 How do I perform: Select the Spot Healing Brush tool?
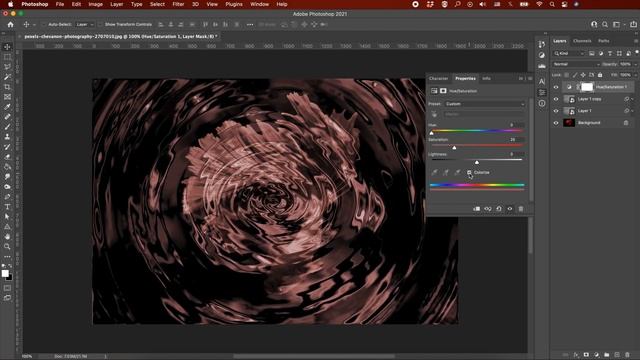tap(7, 117)
